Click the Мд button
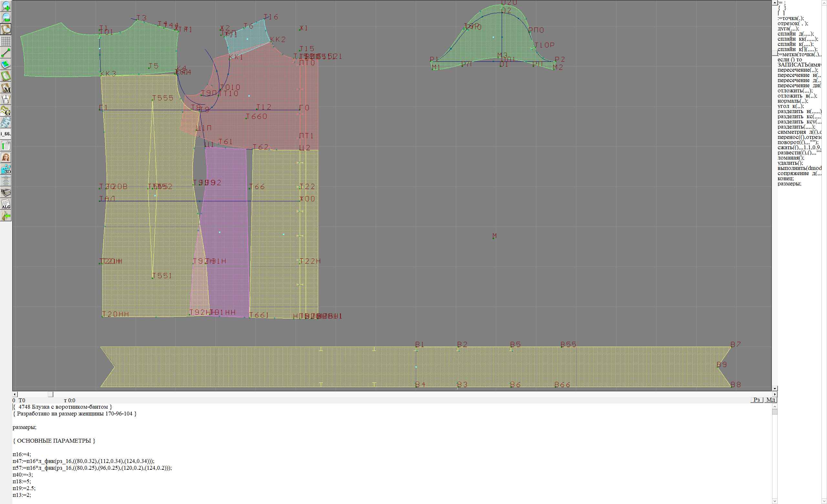 (770, 400)
